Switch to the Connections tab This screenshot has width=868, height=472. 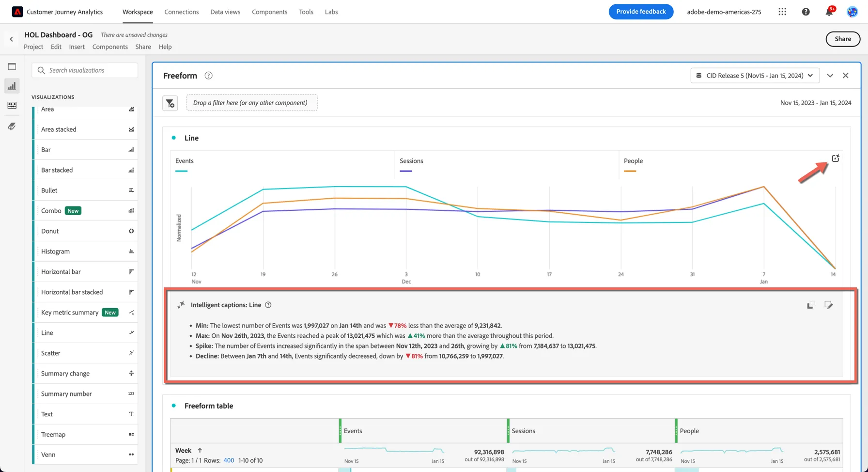tap(182, 12)
